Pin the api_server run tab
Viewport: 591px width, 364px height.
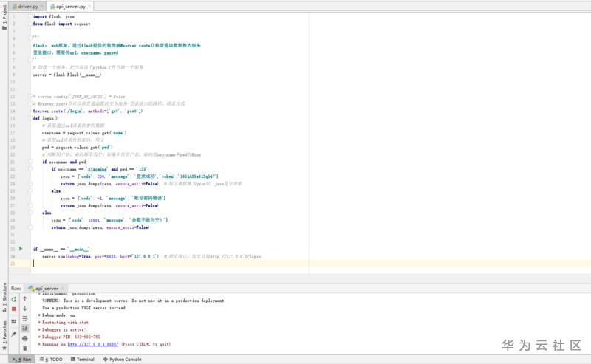coord(14,334)
